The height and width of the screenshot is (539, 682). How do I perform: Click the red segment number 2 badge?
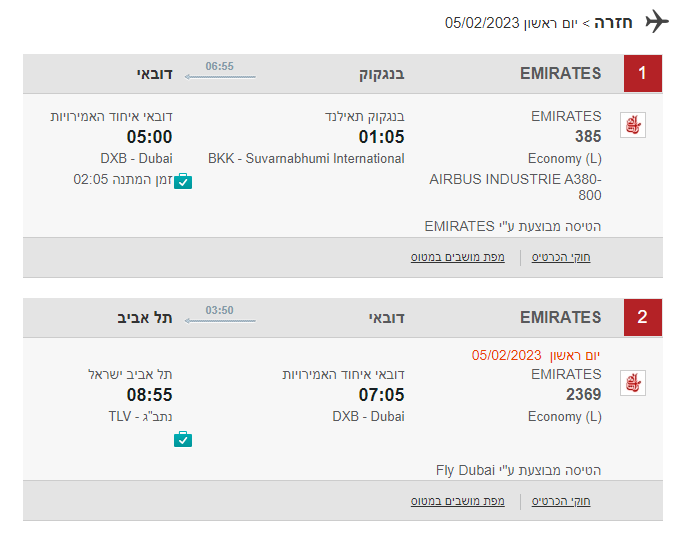point(643,317)
